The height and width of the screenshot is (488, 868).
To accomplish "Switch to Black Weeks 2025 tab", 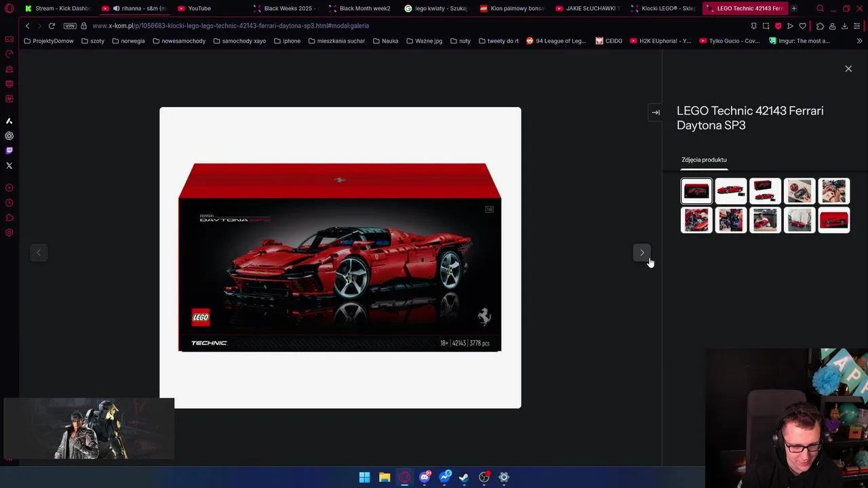I will [x=286, y=8].
